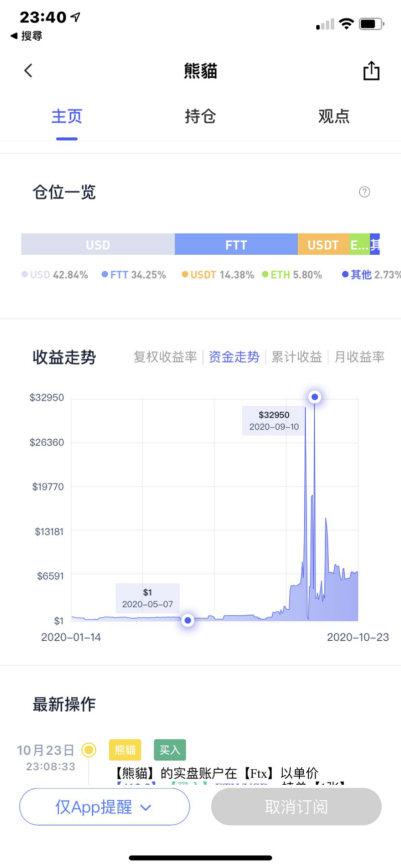The image size is (401, 868).
Task: Tap ETH 5.80% legend entry
Action: (292, 275)
